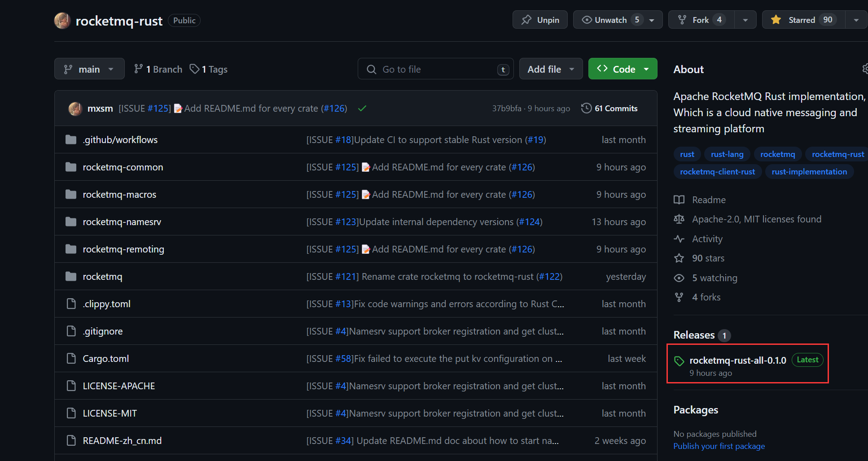Open the Unwatch notifications dropdown arrow
The height and width of the screenshot is (461, 868).
pos(652,20)
